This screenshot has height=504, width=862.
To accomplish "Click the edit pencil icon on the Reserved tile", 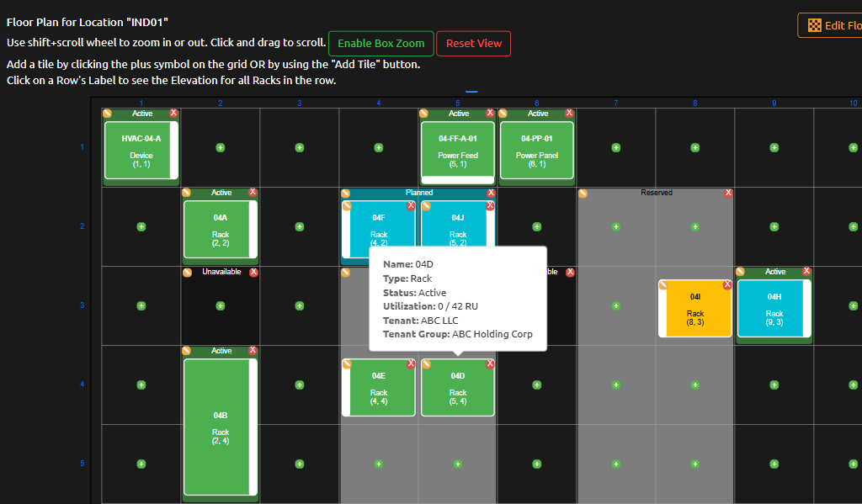I will pyautogui.click(x=584, y=193).
